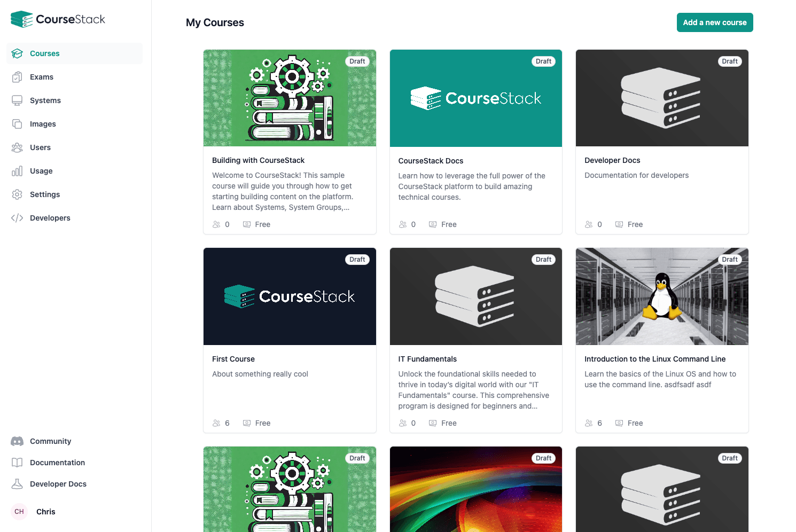Open Users via the people icon
Viewport: 796px width, 532px height.
tap(18, 147)
